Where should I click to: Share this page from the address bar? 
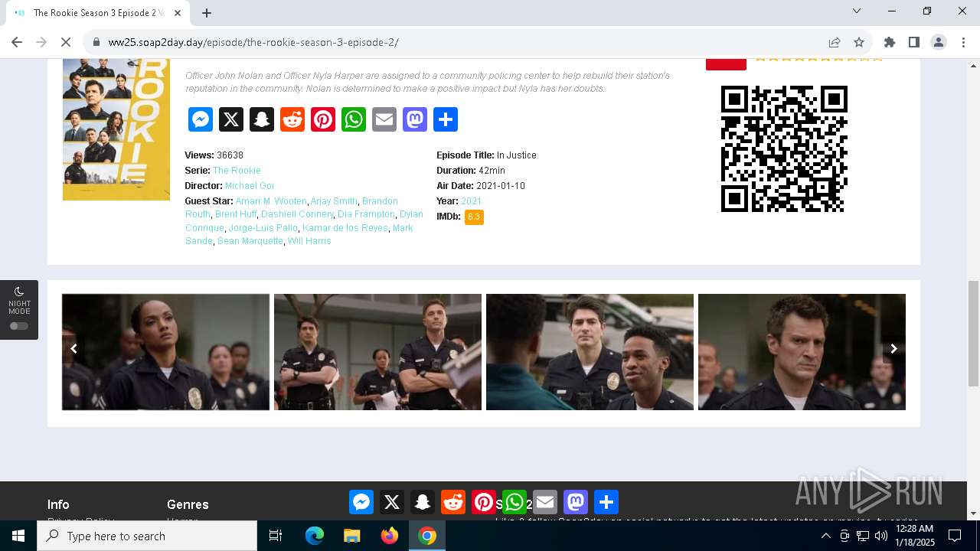(835, 42)
